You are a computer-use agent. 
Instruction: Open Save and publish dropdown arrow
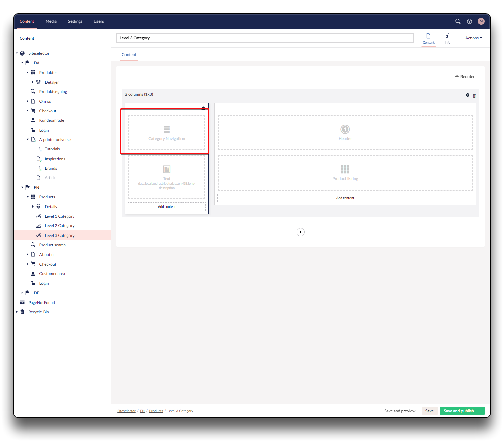pos(481,411)
